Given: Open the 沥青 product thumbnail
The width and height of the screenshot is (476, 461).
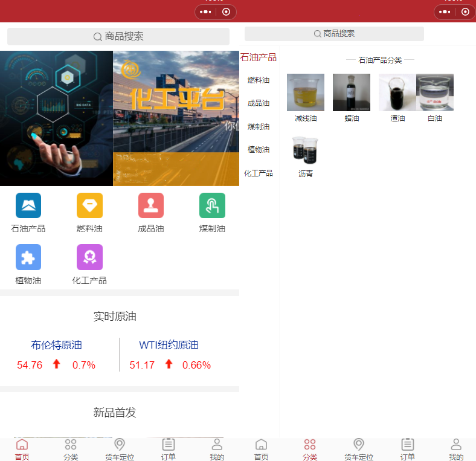Looking at the screenshot, I should coord(306,150).
